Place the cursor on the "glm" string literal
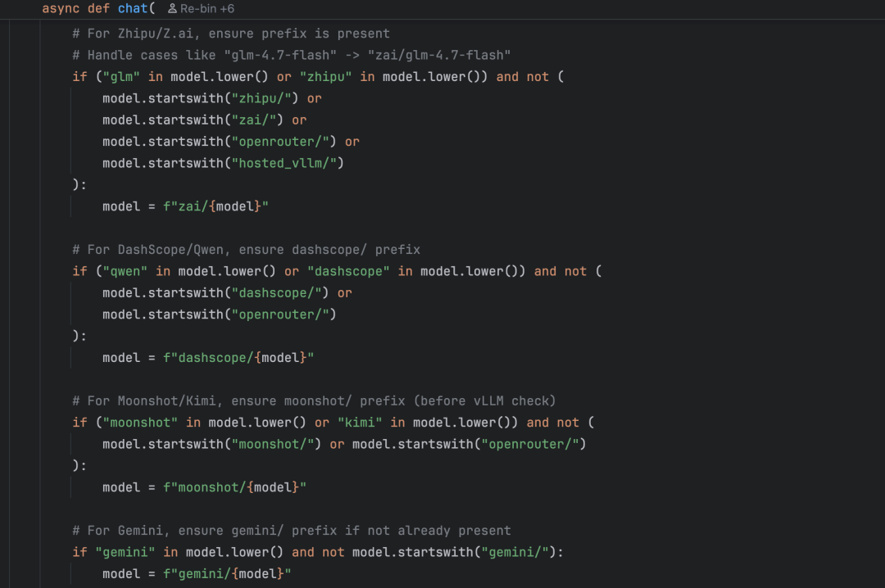The width and height of the screenshot is (885, 588). click(x=121, y=77)
